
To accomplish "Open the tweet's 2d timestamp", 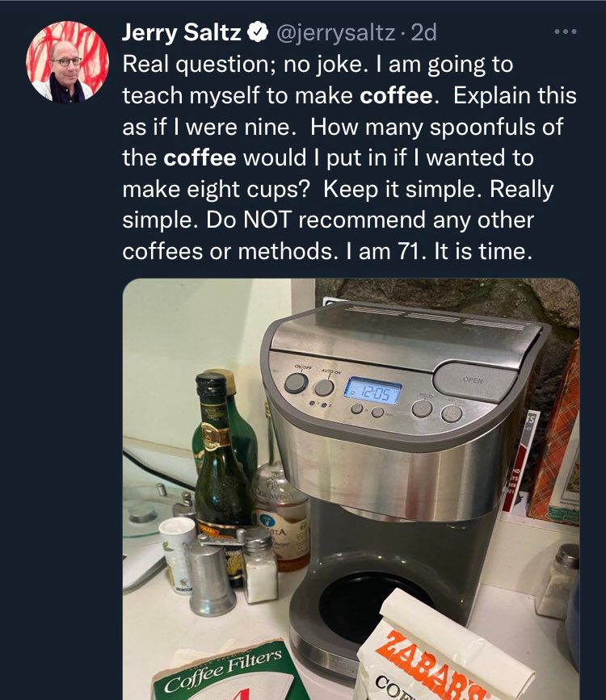I will click(423, 32).
